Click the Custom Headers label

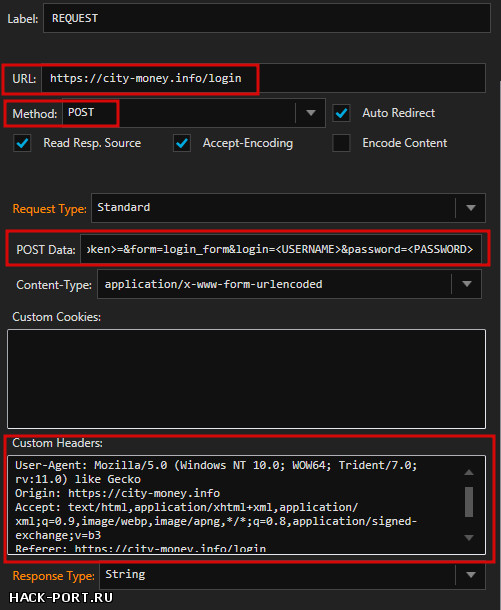pyautogui.click(x=57, y=443)
